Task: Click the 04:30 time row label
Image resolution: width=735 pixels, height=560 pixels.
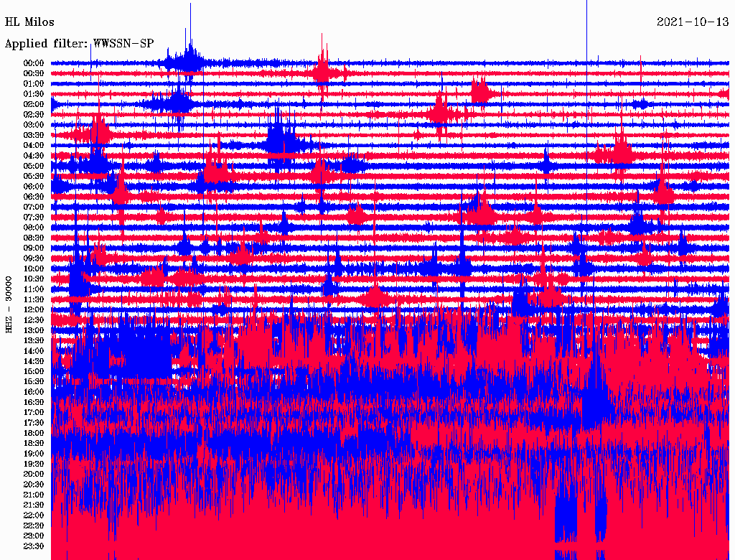Action: coord(34,156)
